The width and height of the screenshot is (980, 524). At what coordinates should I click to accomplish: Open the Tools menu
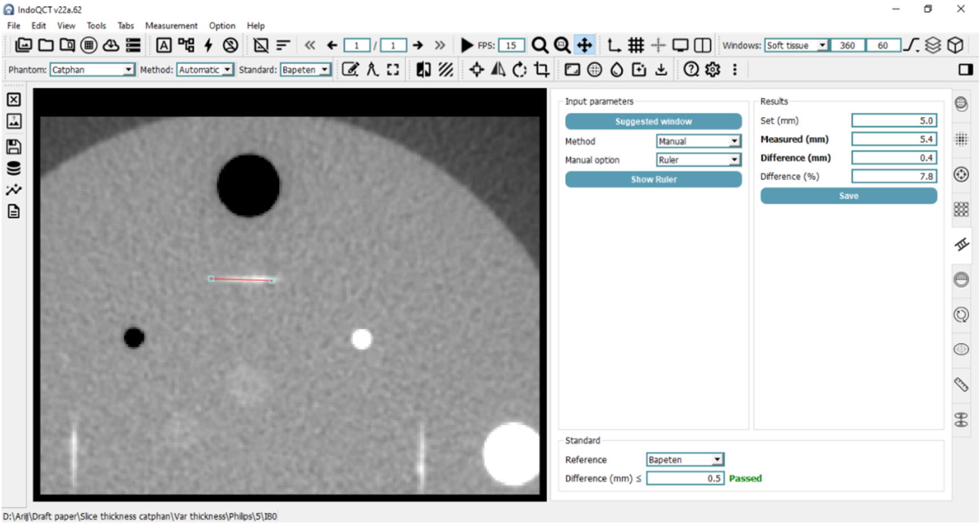[x=96, y=26]
